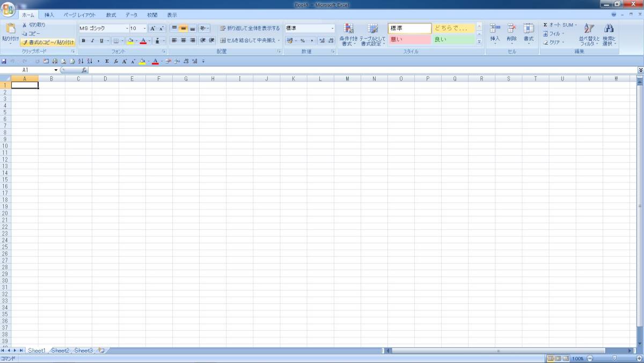The width and height of the screenshot is (644, 363).
Task: Expand the cell styles gallery
Action: [479, 42]
